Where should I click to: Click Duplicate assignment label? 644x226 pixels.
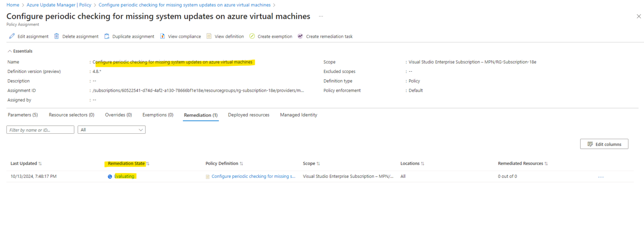click(x=133, y=36)
